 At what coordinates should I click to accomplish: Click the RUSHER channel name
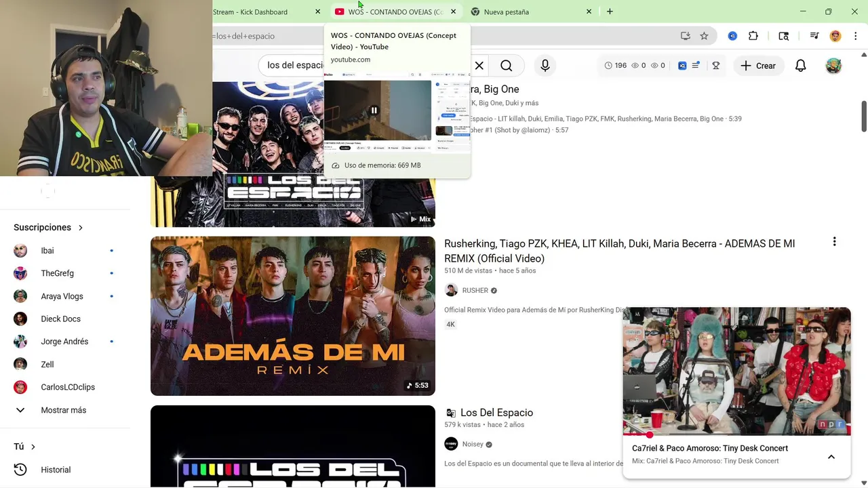pos(475,290)
